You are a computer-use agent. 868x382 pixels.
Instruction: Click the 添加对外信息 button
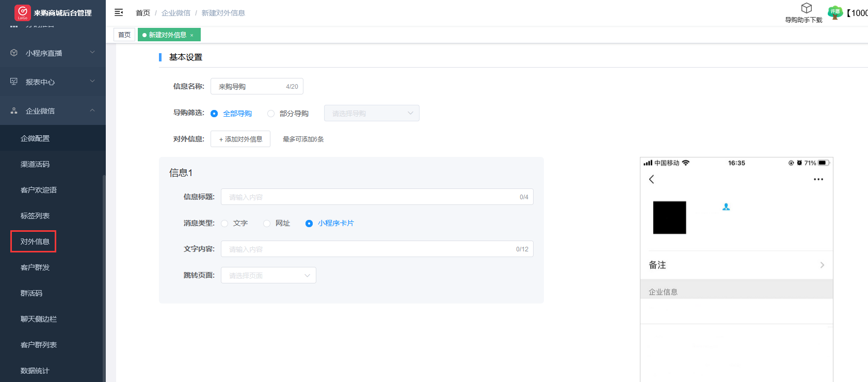point(240,139)
